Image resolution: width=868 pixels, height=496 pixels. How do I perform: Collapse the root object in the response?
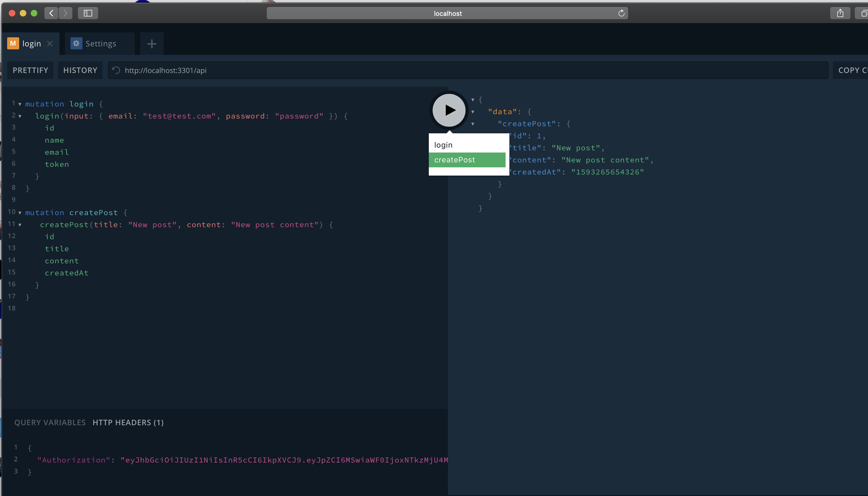(473, 100)
